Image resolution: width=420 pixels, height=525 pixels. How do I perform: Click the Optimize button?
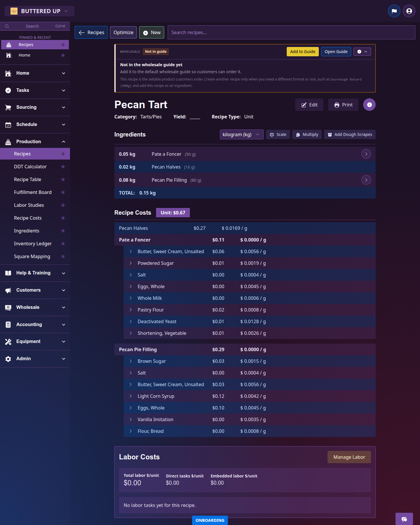click(123, 32)
